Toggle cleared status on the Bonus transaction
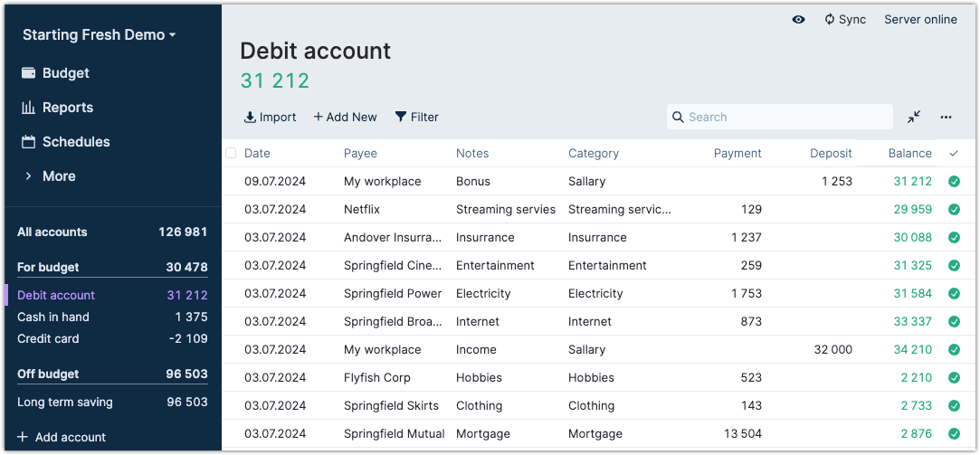The height and width of the screenshot is (455, 980). pyautogui.click(x=954, y=181)
